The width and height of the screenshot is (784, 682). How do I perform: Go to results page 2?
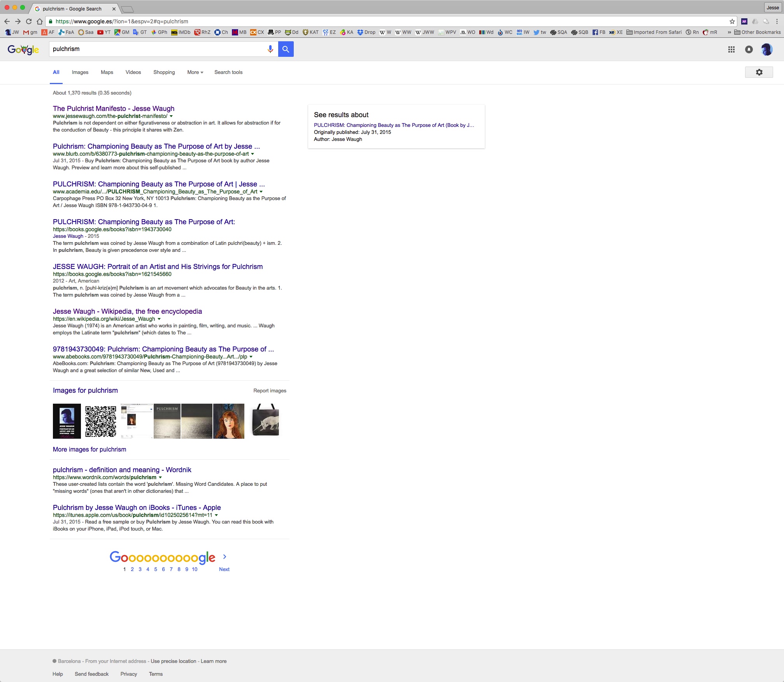tap(132, 570)
